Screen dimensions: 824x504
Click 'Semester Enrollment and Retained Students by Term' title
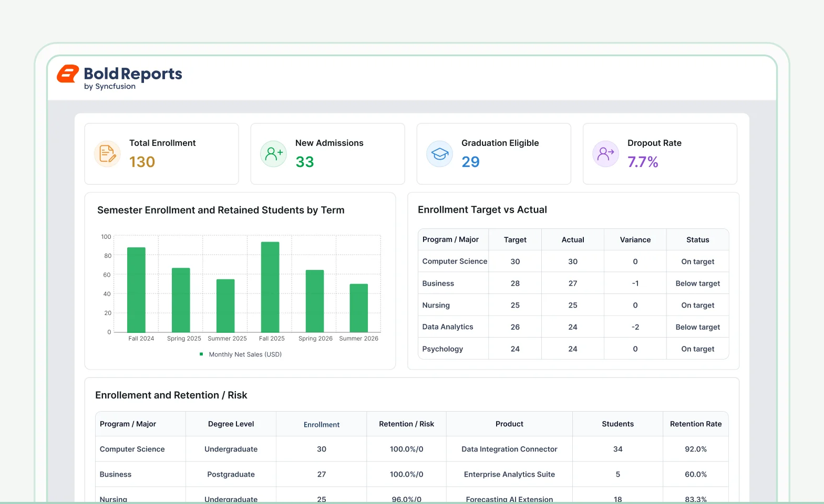[x=221, y=210]
